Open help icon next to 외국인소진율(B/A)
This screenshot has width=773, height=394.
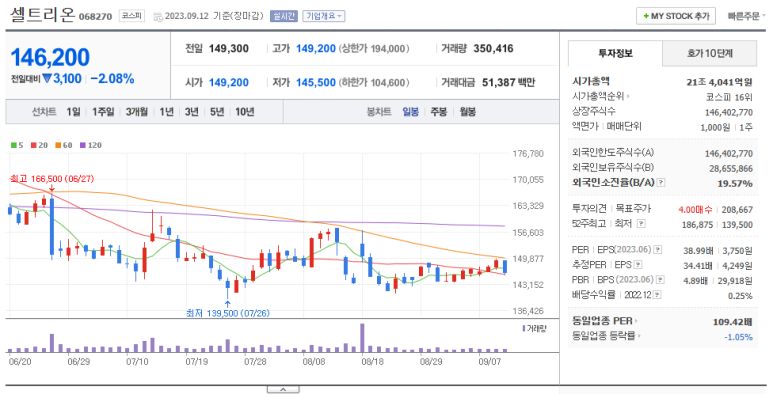tap(661, 182)
